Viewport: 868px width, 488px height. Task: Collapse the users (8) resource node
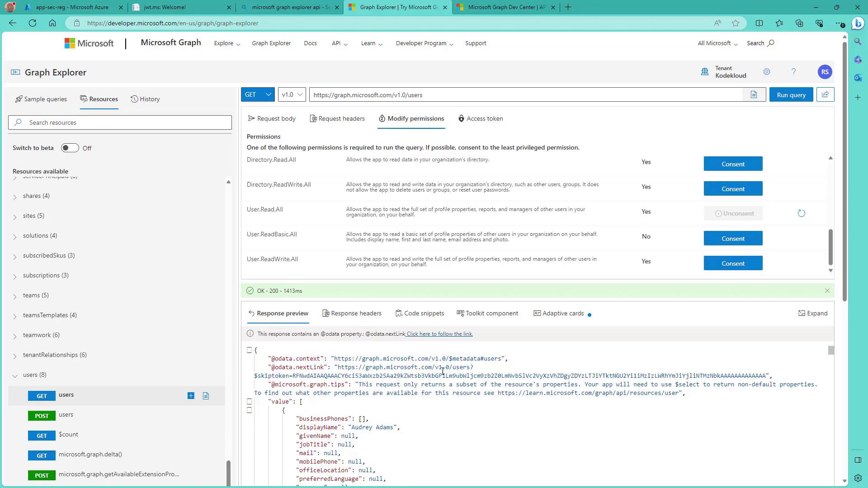click(x=14, y=375)
